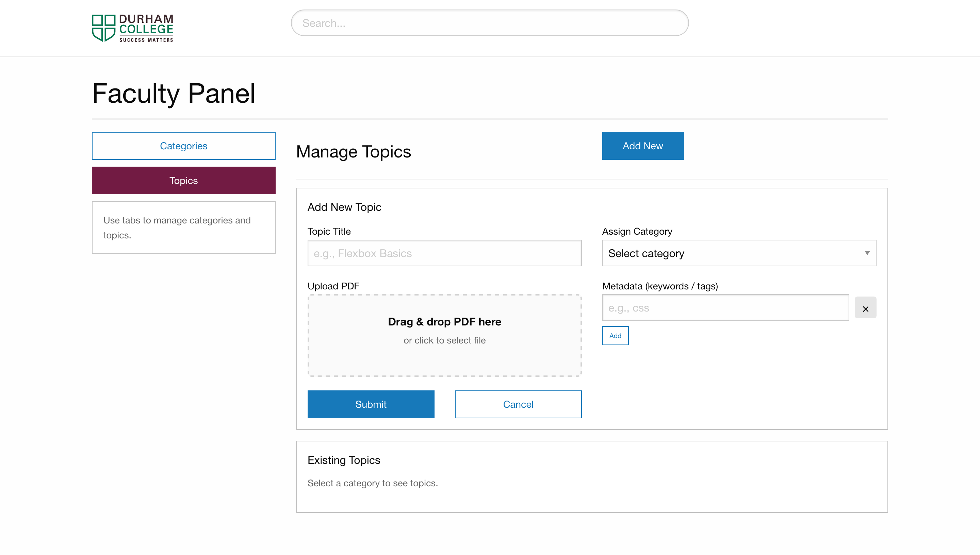Click the Existing Topics panel heading
Screen dimensions: 980x555
click(344, 460)
